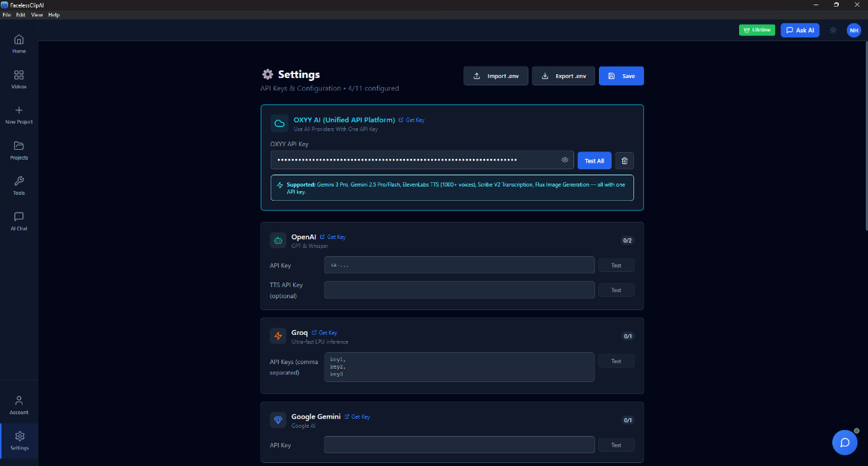Delete the OXYY API key with trash icon

[x=624, y=160]
